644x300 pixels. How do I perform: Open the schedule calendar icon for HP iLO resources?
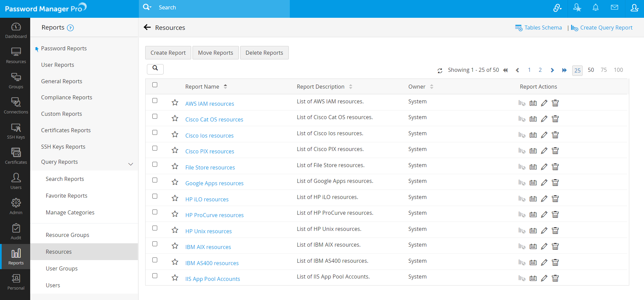533,199
